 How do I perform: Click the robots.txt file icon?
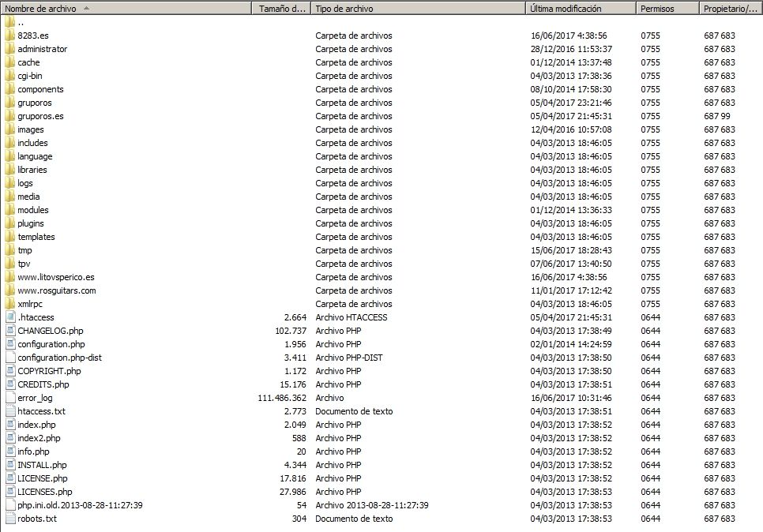click(10, 519)
